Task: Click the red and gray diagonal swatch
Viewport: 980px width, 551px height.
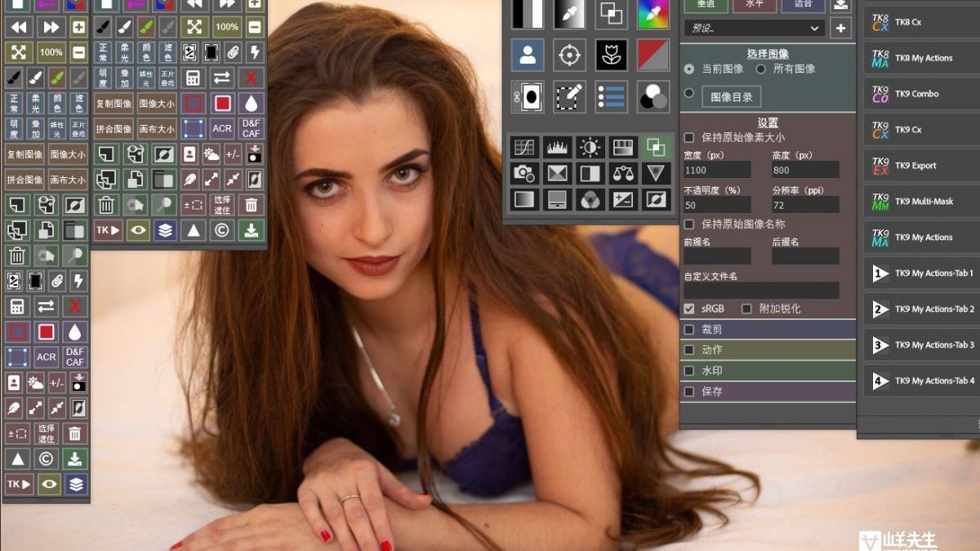Action: [653, 56]
